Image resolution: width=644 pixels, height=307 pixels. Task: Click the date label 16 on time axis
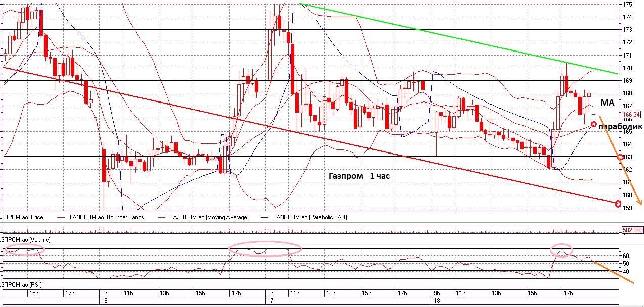(104, 300)
